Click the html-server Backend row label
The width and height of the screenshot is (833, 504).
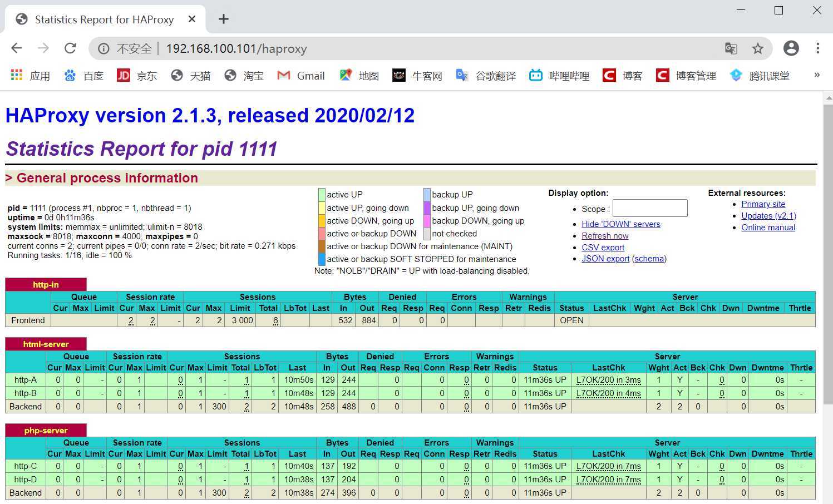tap(26, 407)
